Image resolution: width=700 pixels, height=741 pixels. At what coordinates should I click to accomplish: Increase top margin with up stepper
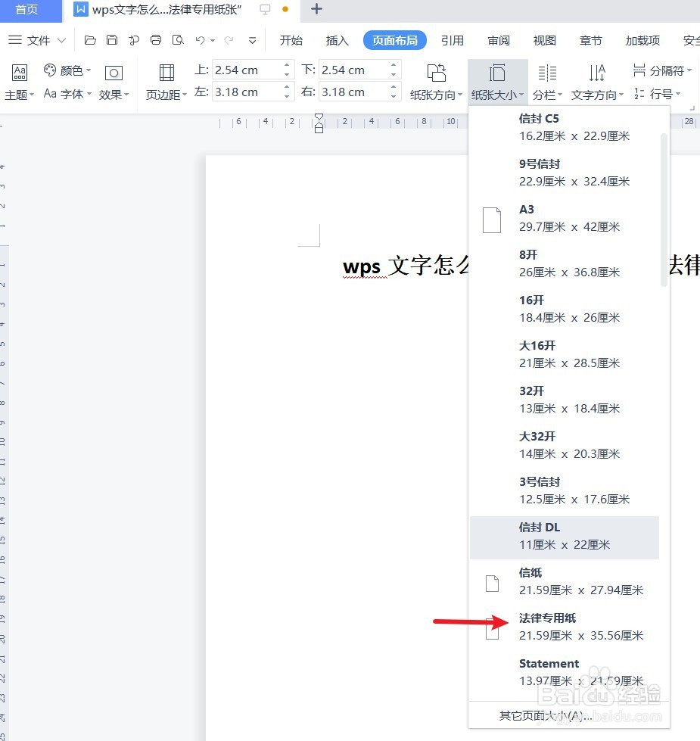287,65
